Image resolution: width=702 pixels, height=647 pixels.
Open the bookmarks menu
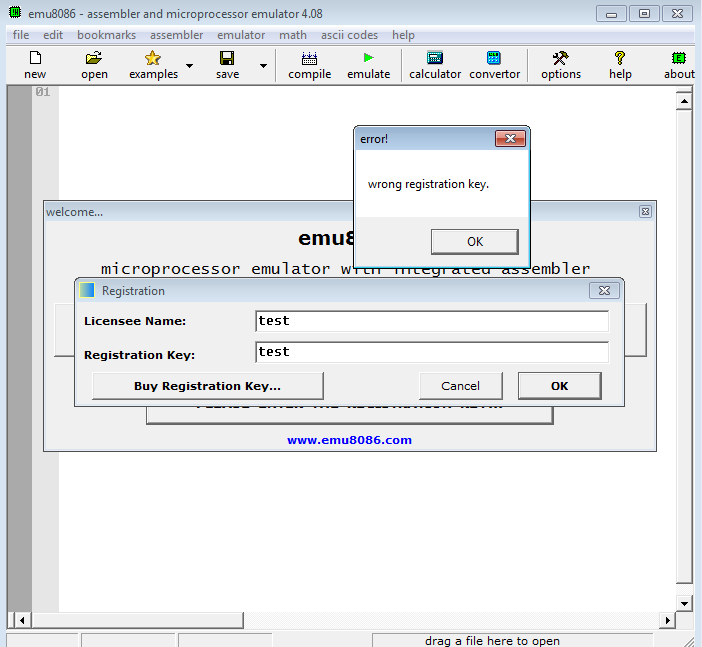[106, 35]
